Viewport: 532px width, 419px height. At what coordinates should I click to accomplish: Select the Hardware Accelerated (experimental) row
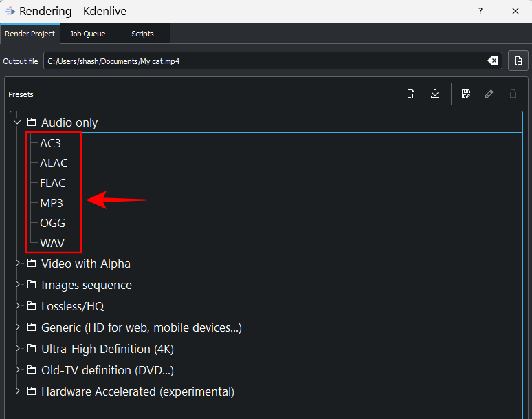266,391
